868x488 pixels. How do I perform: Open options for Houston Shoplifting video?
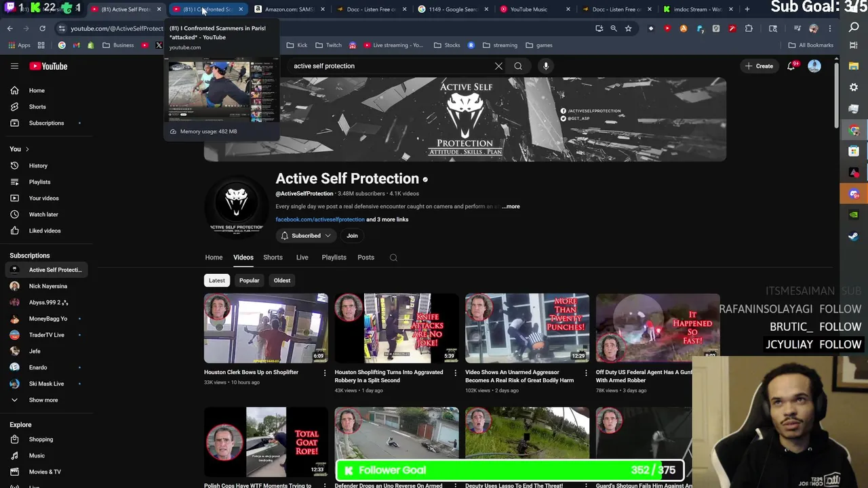(455, 373)
